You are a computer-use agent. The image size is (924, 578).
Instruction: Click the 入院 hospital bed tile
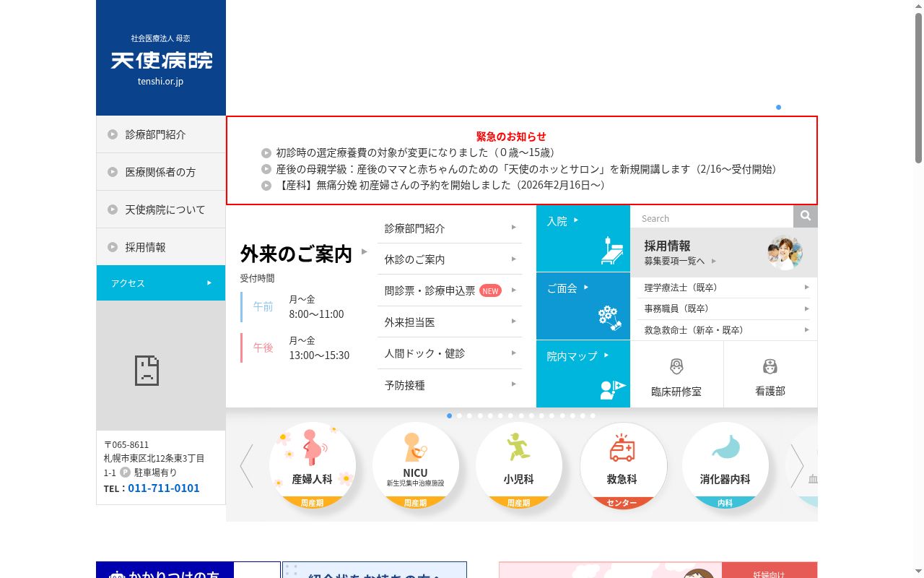583,238
